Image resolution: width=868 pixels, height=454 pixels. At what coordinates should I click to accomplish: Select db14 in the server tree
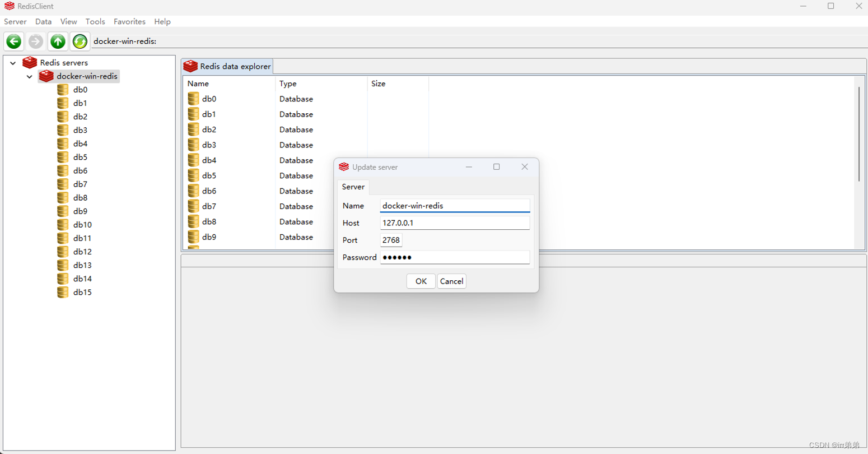82,279
